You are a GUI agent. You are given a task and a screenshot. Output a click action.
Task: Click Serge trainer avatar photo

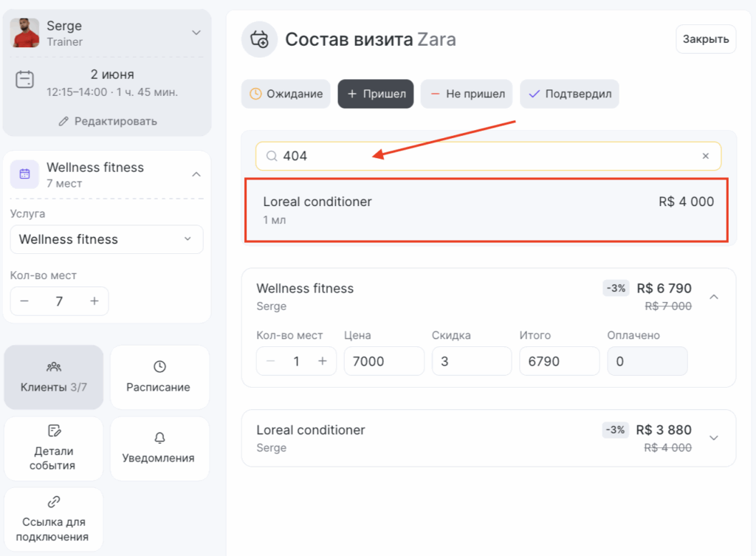click(x=25, y=33)
